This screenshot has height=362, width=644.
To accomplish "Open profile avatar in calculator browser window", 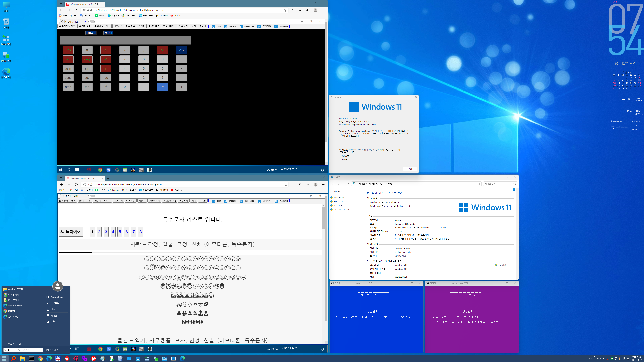I will point(315,10).
